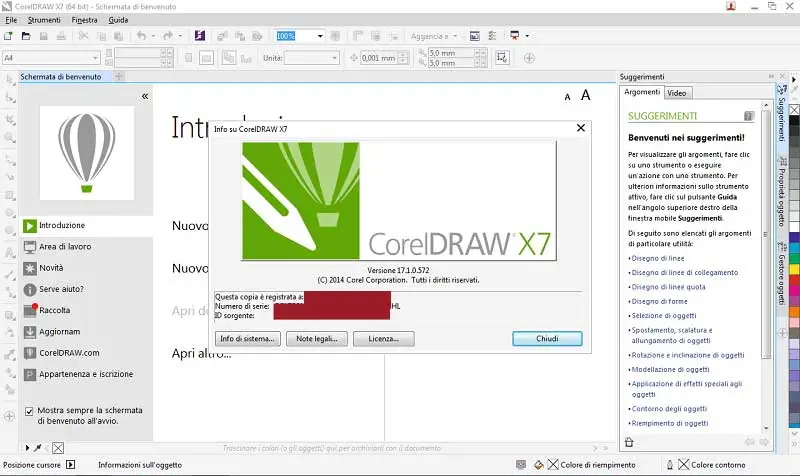Collapse the welcome sidebar with double chevron

tap(145, 96)
